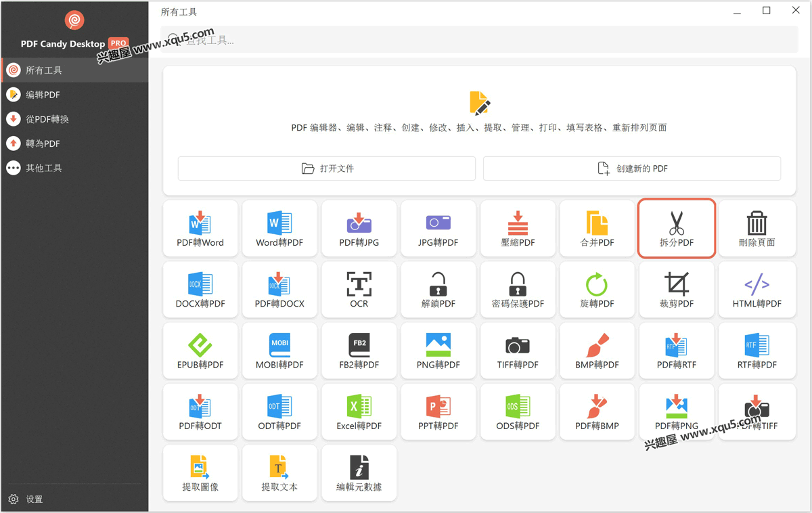Open the FB2轉PDF converter
812x513 pixels.
tap(359, 351)
